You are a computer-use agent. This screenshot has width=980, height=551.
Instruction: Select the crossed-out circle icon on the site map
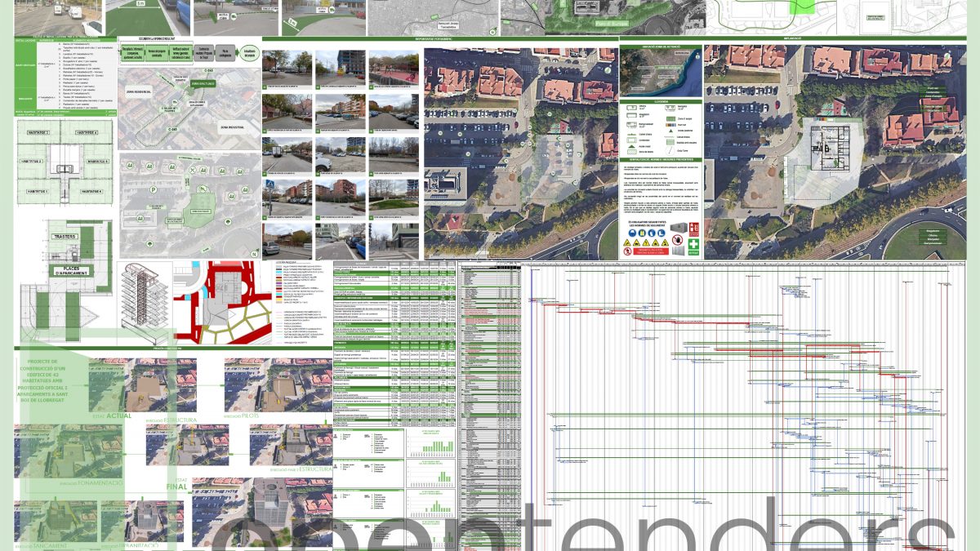tap(191, 170)
